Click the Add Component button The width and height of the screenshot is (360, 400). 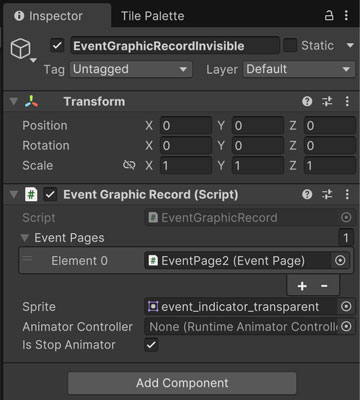click(x=182, y=383)
